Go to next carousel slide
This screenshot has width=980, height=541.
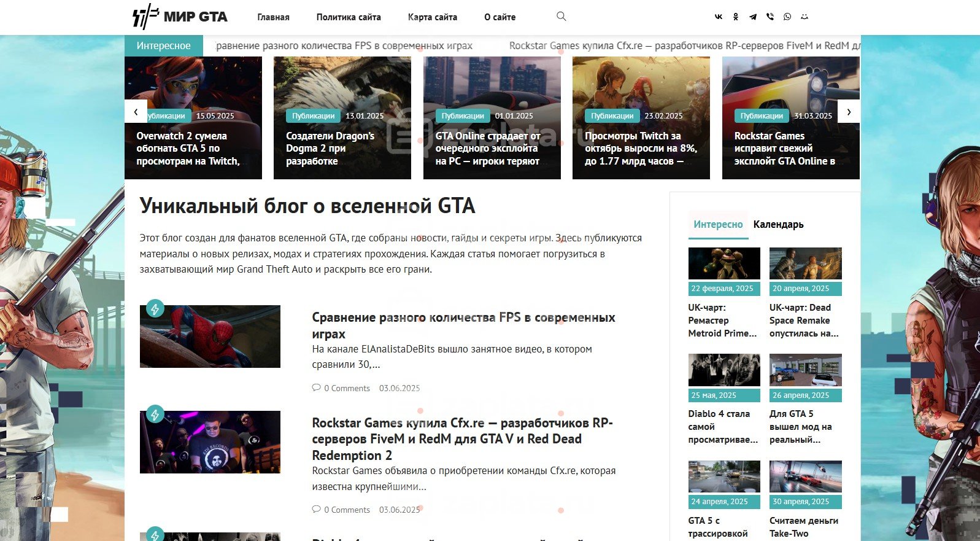point(849,112)
